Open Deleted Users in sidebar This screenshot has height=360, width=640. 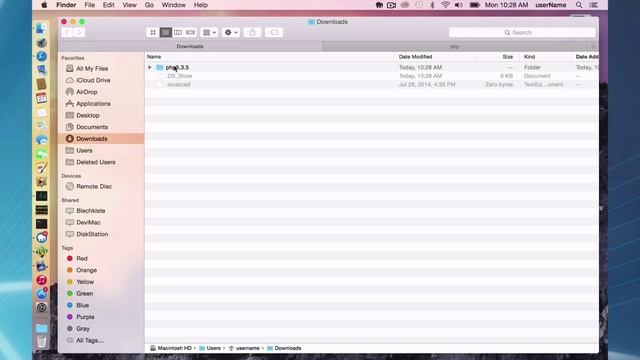[96, 162]
